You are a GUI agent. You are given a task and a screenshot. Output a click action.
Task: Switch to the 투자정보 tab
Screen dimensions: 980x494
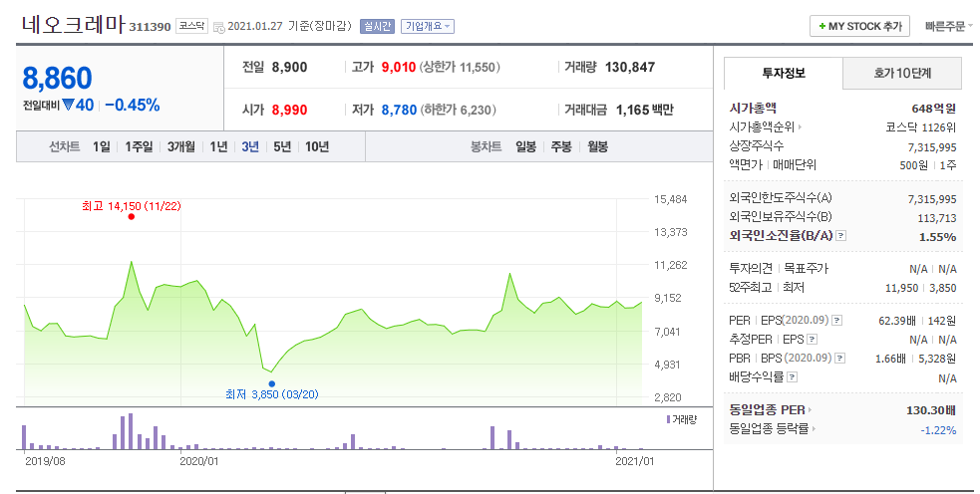(x=784, y=73)
